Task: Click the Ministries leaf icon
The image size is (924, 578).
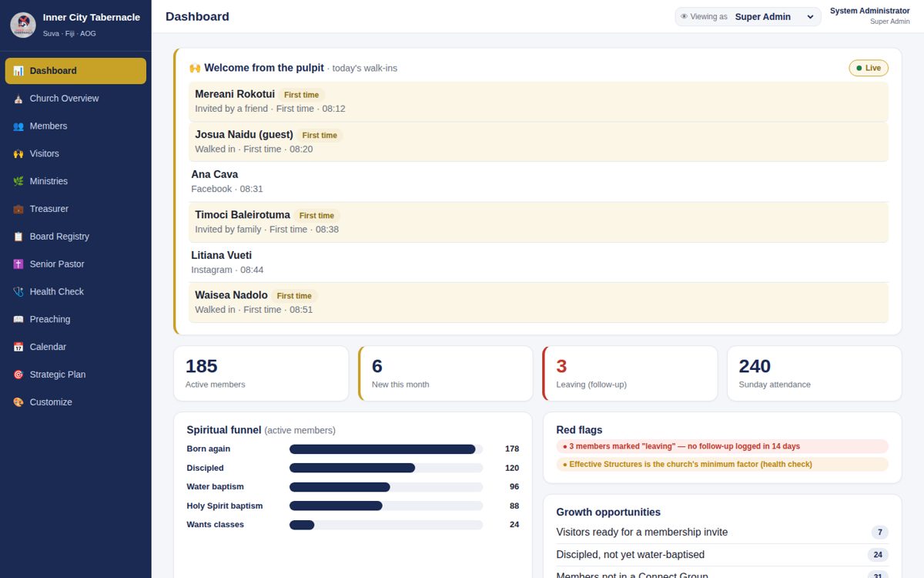Action: pos(18,181)
